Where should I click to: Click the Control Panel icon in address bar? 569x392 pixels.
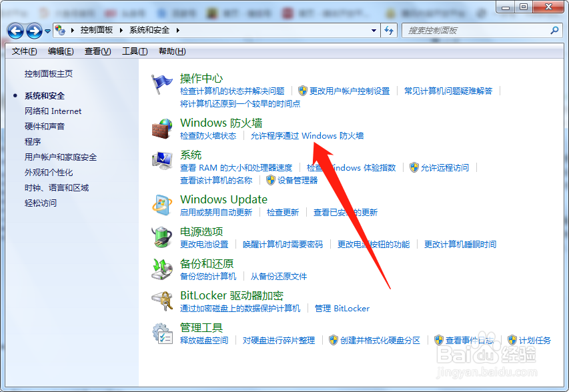coord(60,30)
